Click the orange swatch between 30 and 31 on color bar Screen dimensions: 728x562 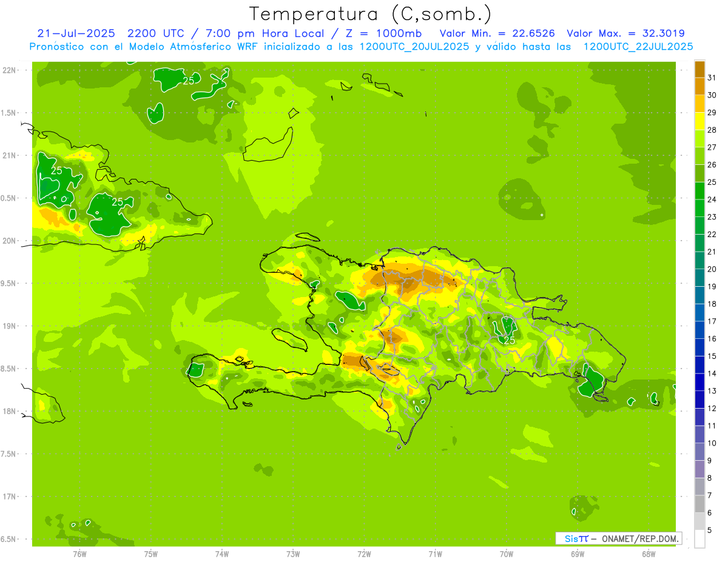(699, 87)
